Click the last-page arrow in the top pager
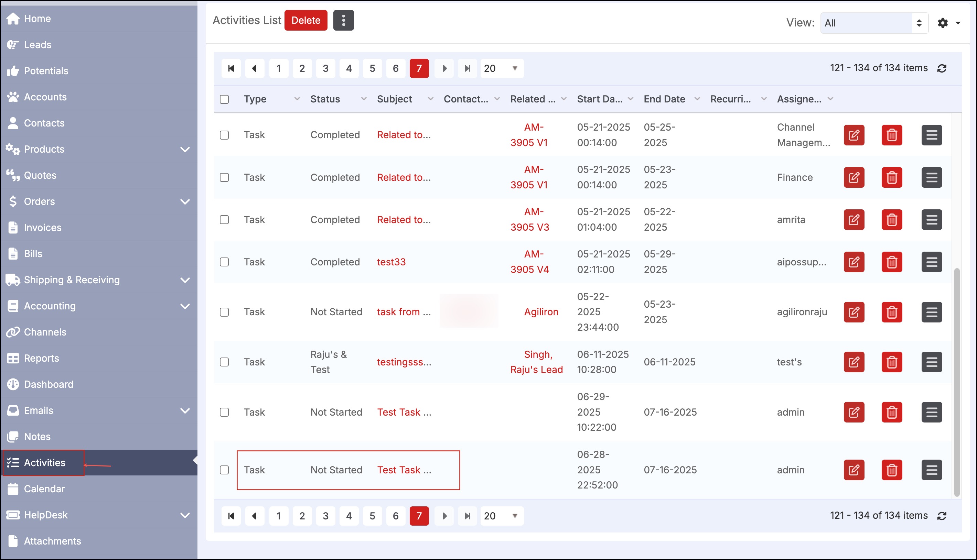The width and height of the screenshot is (977, 560). point(467,68)
